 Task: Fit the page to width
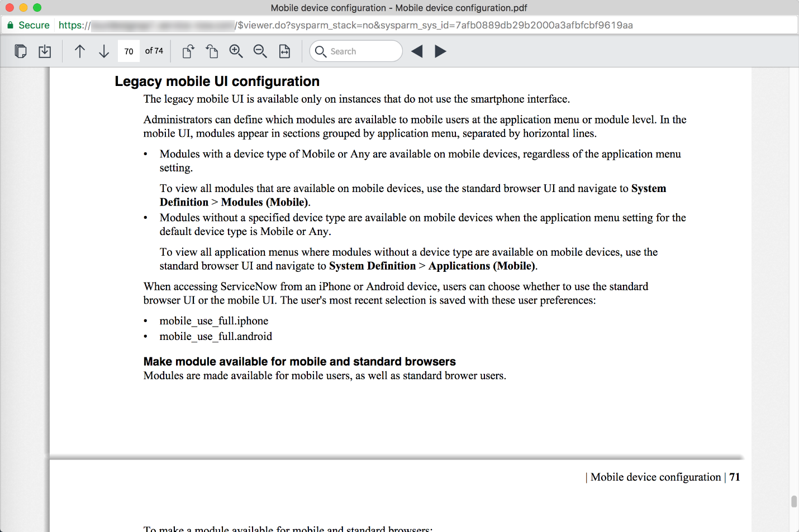tap(284, 51)
